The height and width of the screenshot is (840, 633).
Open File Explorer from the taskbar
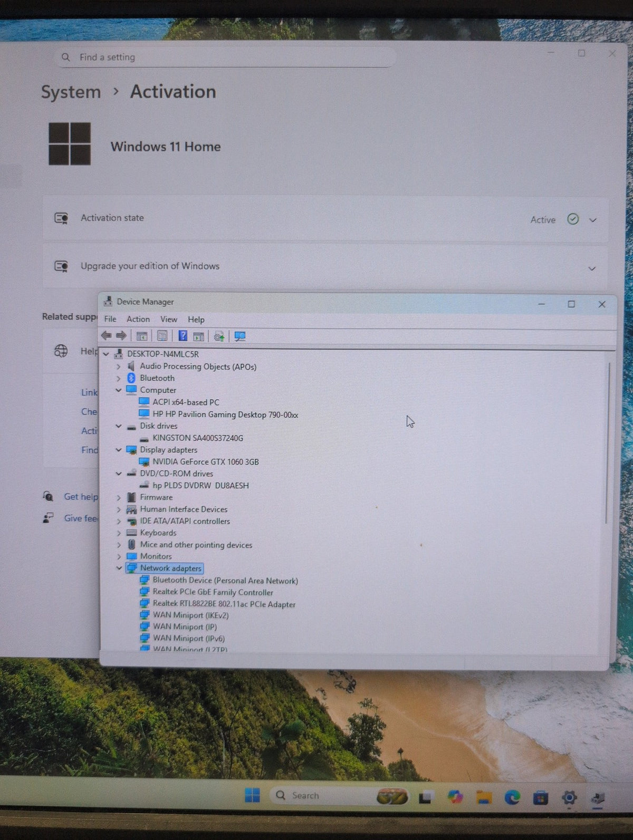pyautogui.click(x=484, y=797)
